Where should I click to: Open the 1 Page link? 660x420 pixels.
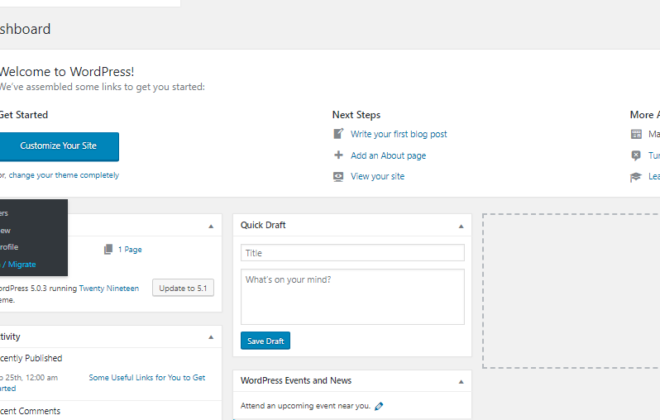pos(130,249)
